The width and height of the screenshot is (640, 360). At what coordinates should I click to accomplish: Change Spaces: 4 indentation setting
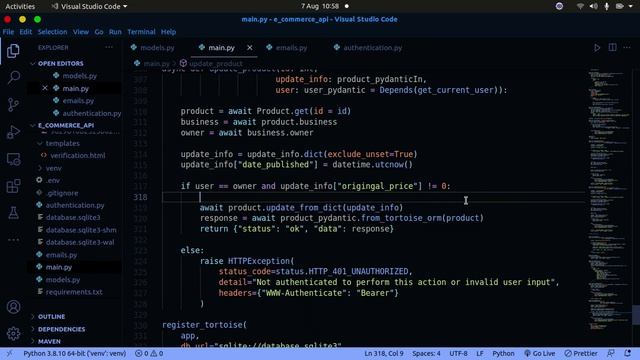click(426, 353)
